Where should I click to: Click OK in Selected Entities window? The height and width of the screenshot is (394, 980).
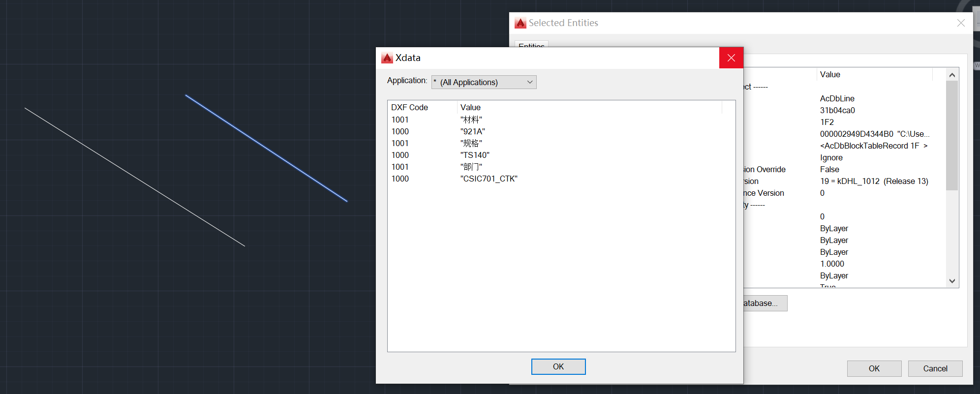pos(874,368)
